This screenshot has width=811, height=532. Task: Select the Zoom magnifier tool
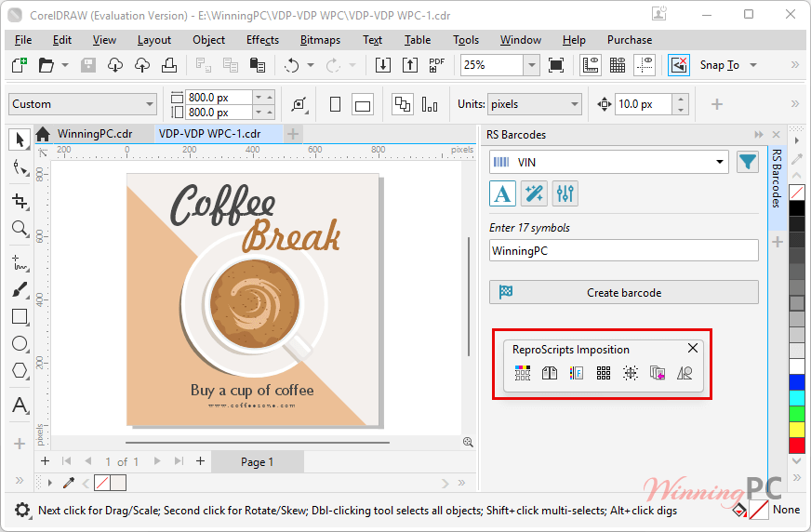[20, 228]
